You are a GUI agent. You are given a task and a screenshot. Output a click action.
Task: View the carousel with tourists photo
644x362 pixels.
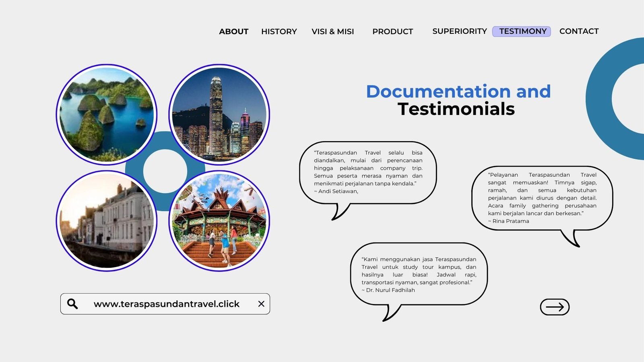point(219,221)
